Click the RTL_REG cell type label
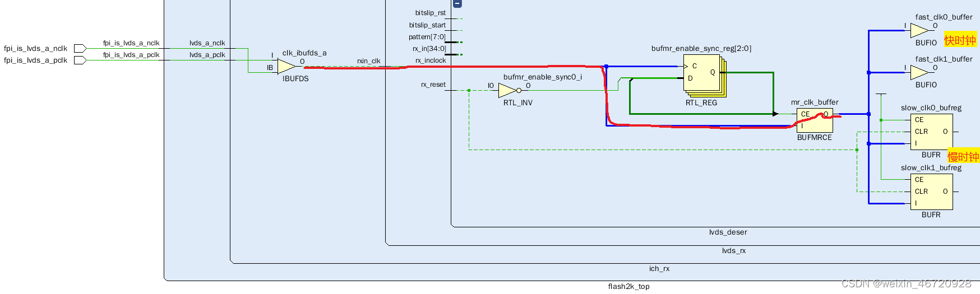980x294 pixels. (x=701, y=103)
